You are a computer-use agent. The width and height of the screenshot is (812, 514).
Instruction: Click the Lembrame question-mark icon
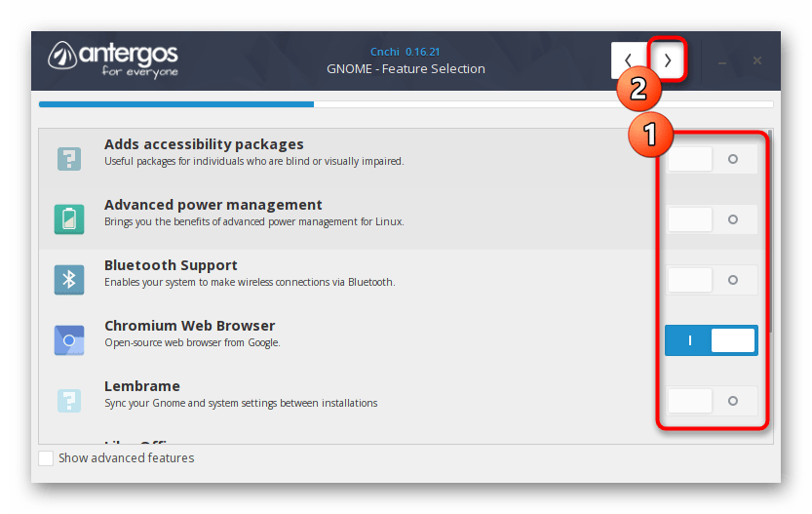pyautogui.click(x=69, y=401)
